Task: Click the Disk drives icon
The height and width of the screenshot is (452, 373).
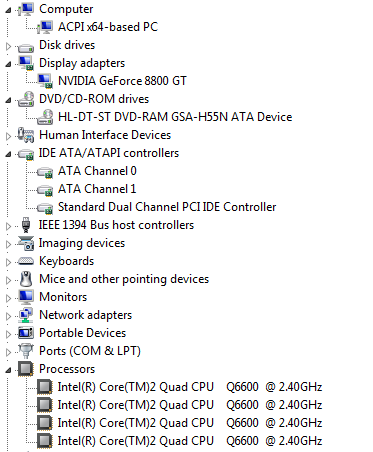Action: coord(26,47)
